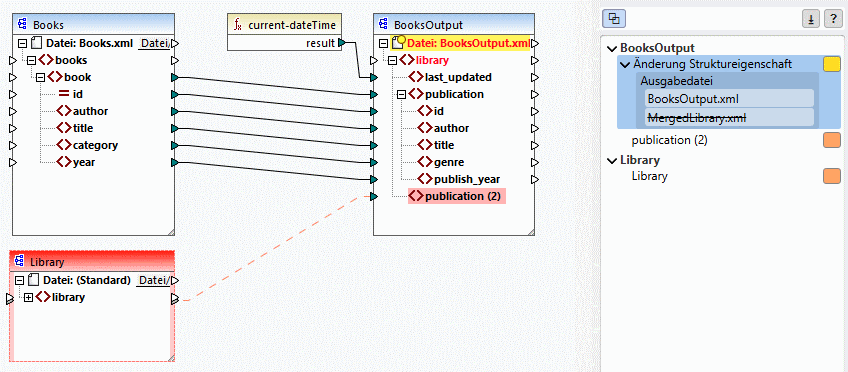Click the overlapping-windows icon in side panel
The width and height of the screenshot is (848, 372).
pyautogui.click(x=614, y=19)
